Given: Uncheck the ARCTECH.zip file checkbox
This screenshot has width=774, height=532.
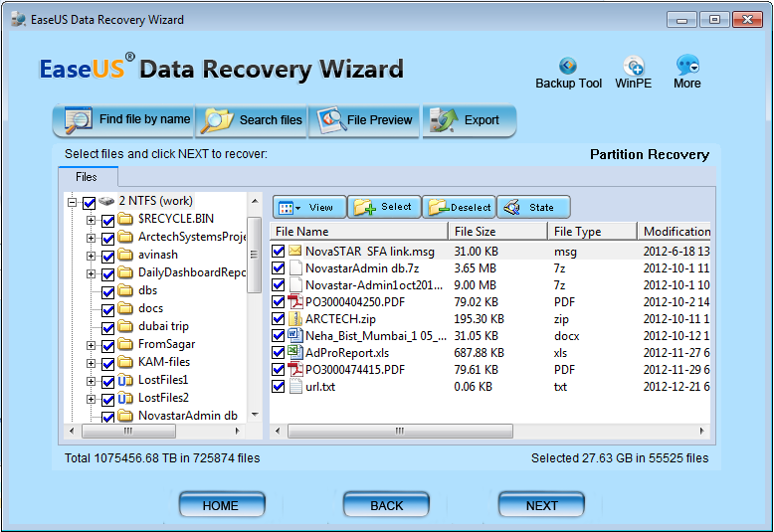Looking at the screenshot, I should (278, 319).
